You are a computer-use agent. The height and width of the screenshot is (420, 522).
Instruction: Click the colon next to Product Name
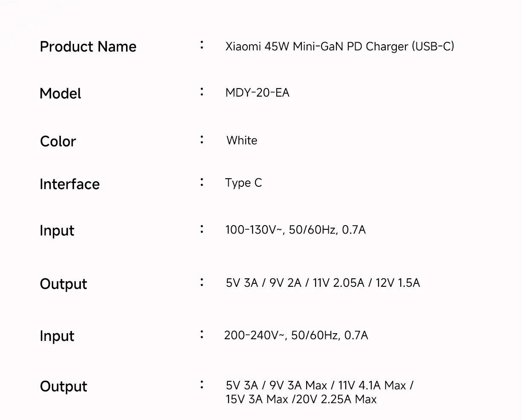coord(202,45)
